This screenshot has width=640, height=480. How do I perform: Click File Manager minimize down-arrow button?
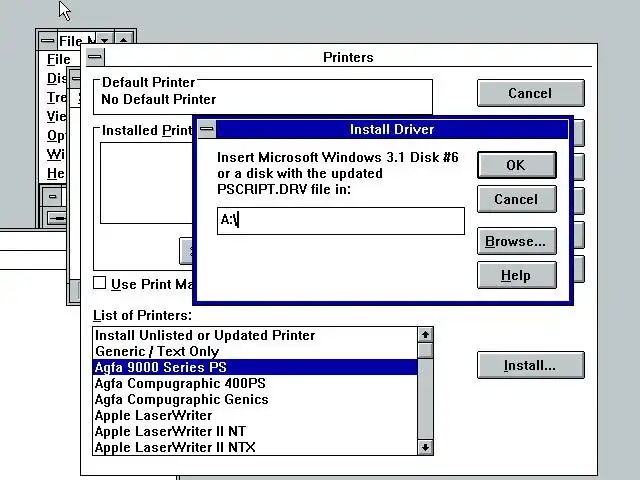[x=104, y=40]
